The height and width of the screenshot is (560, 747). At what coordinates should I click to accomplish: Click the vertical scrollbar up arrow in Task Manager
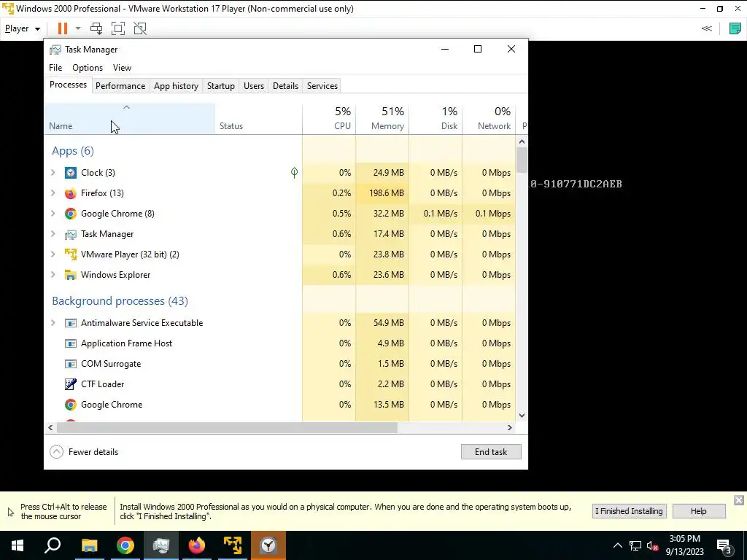522,141
